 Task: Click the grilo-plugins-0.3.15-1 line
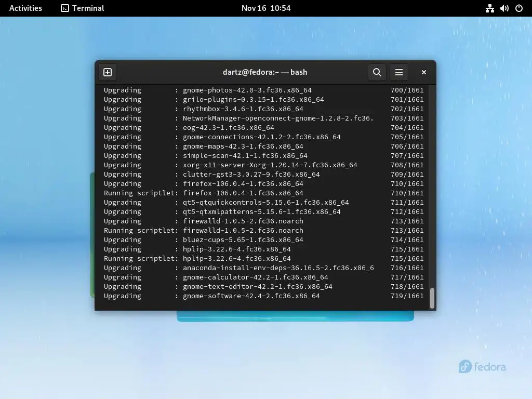pos(254,99)
